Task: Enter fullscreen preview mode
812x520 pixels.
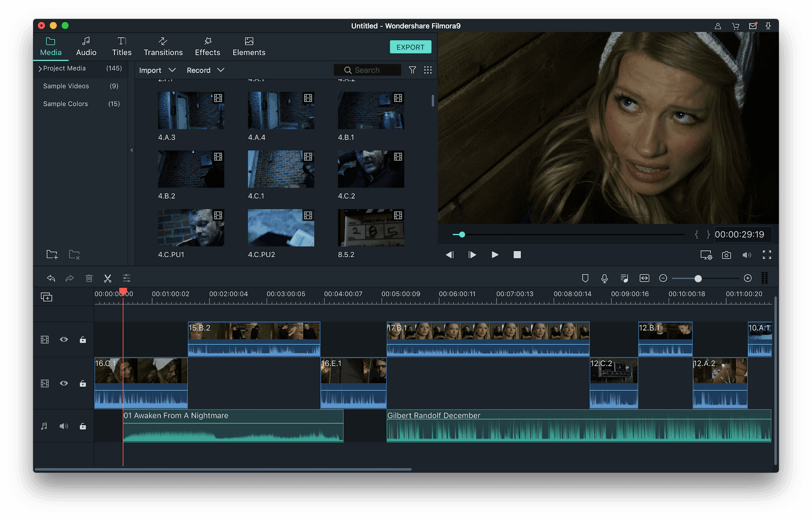Action: point(767,255)
